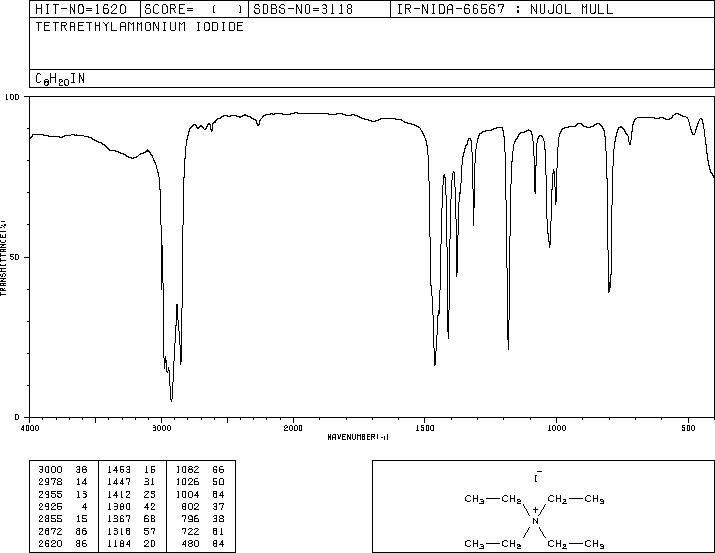
Task: Select peak value 2978 in the peak table
Action: tap(50, 482)
